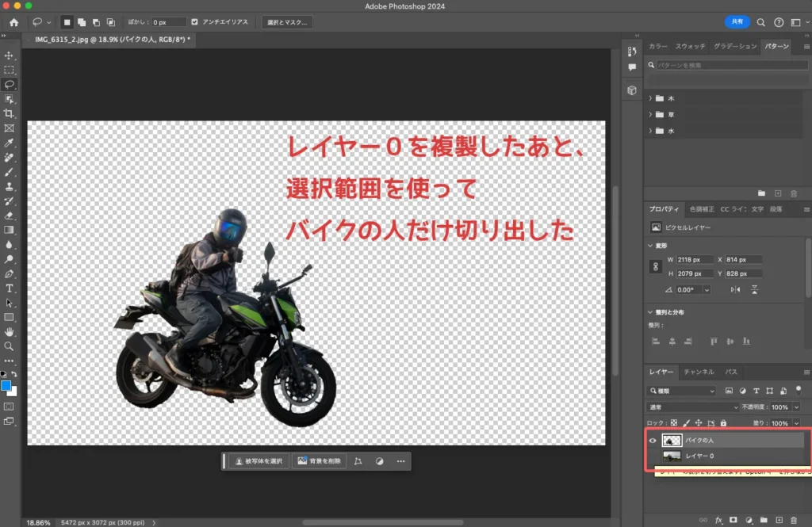Screen dimensions: 812x527
Task: Open the blend mode 通常 dropdown
Action: 693,407
